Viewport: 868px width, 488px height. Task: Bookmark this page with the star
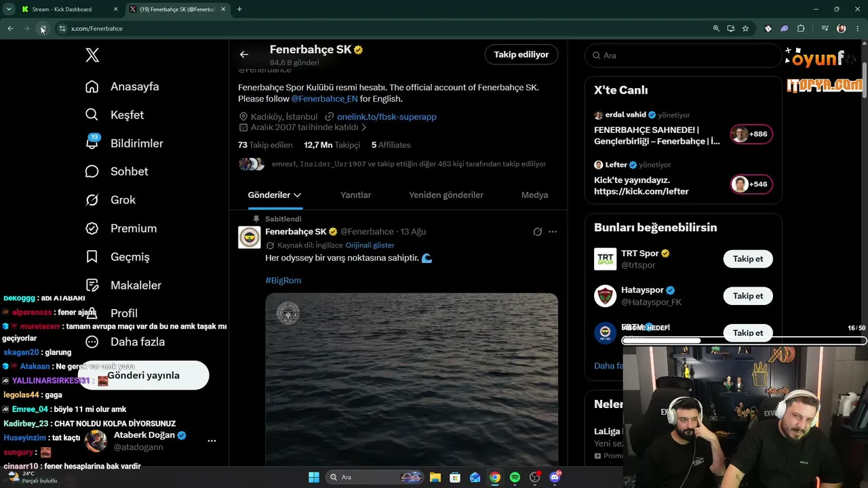(x=745, y=28)
